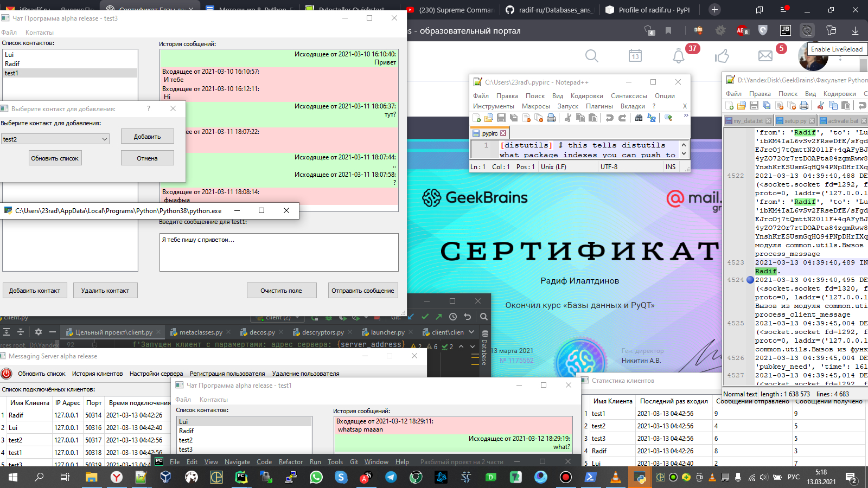Click browser downloads arrow icon
The height and width of the screenshot is (488, 868).
pos(855,31)
